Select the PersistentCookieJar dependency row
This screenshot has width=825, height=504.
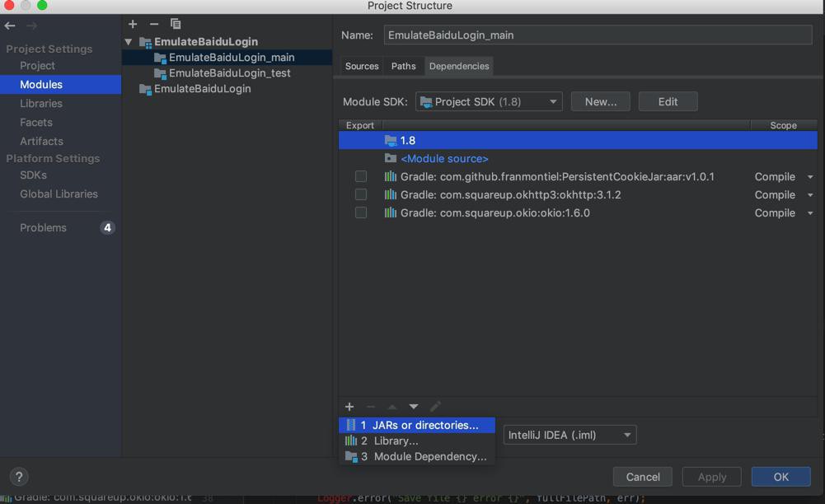click(578, 176)
